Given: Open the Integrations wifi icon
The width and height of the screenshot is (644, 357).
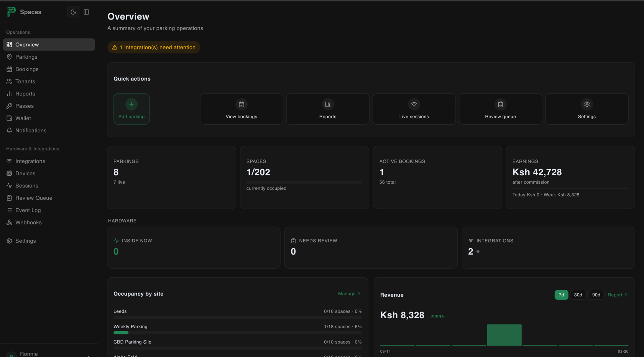Looking at the screenshot, I should coord(9,161).
